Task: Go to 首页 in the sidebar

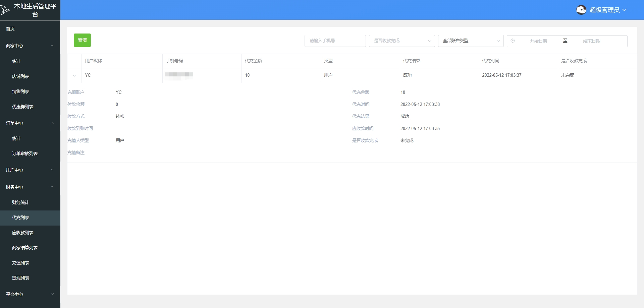Action: pyautogui.click(x=10, y=29)
